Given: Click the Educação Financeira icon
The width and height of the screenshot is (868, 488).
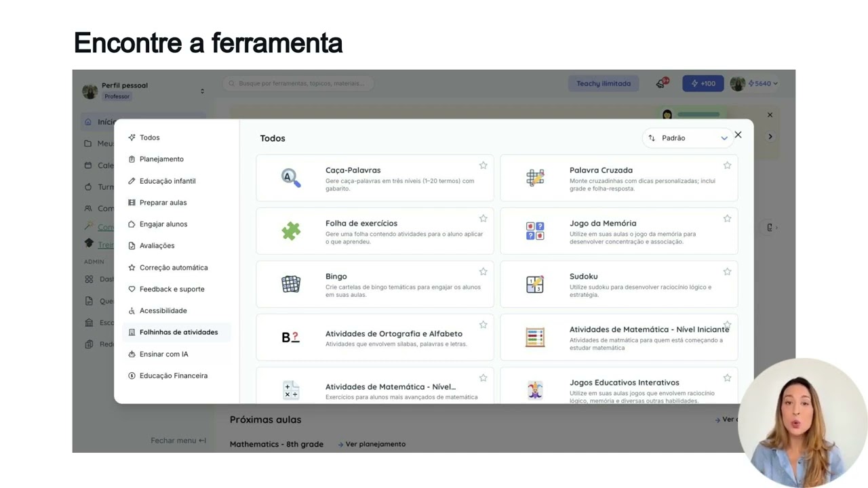Looking at the screenshot, I should 132,376.
